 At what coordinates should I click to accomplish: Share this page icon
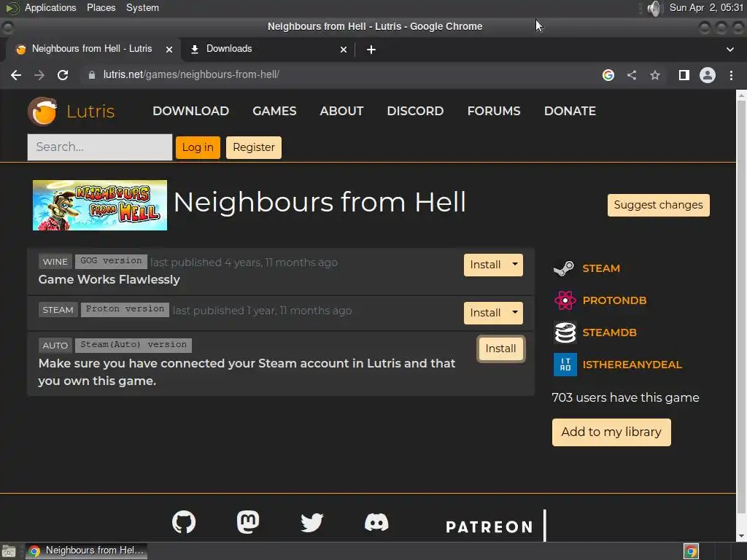coord(632,75)
